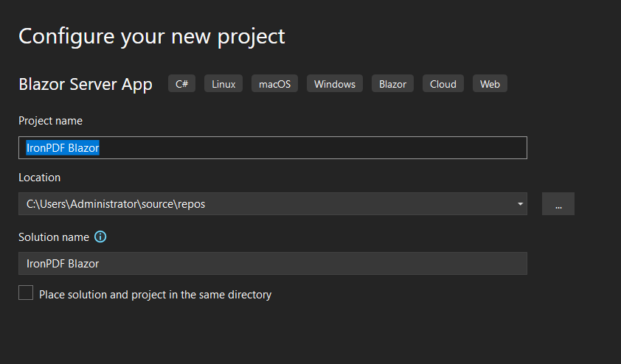
Task: Click the Blazor Server App template title
Action: (86, 85)
